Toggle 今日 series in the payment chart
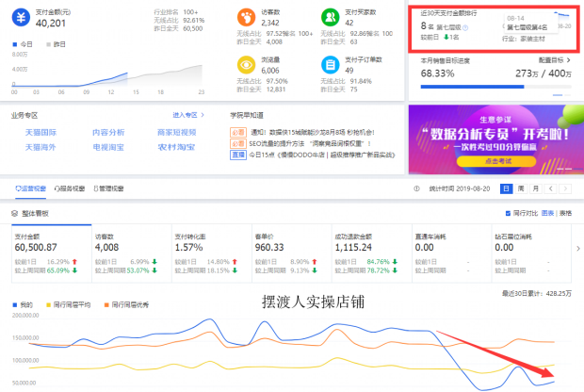The height and width of the screenshot is (392, 584). click(23, 44)
